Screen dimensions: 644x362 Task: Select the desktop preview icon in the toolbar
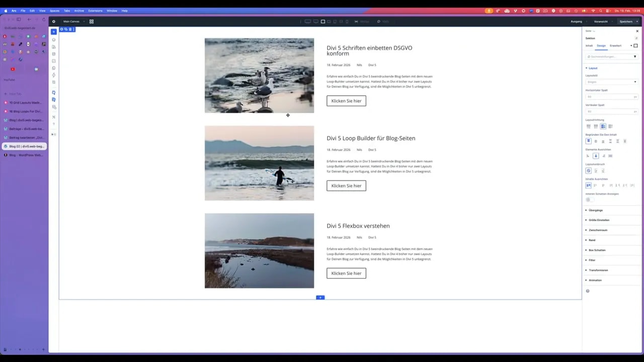click(x=307, y=22)
